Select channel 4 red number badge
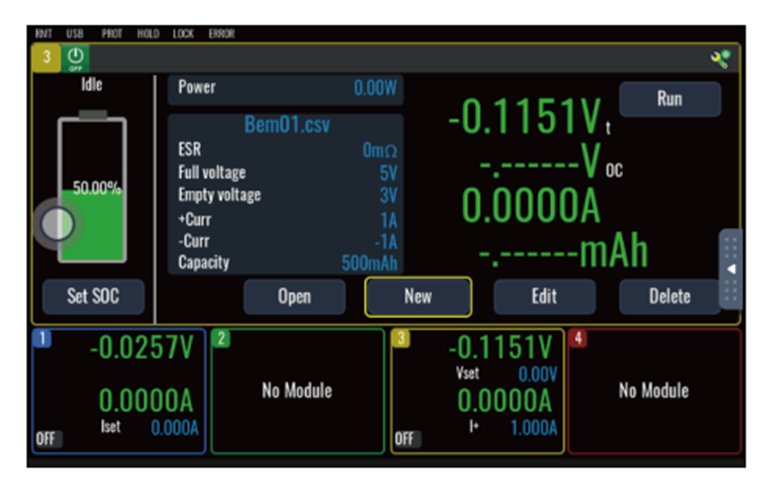 pyautogui.click(x=578, y=339)
